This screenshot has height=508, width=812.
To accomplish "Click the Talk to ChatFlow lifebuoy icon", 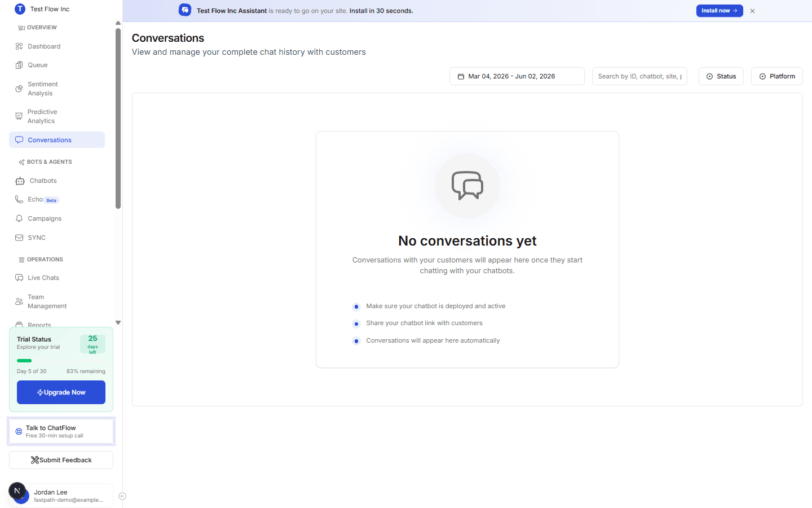I will tap(19, 431).
